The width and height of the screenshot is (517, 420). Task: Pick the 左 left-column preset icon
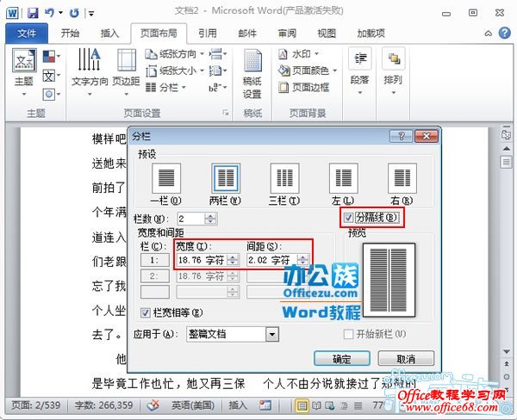344,179
